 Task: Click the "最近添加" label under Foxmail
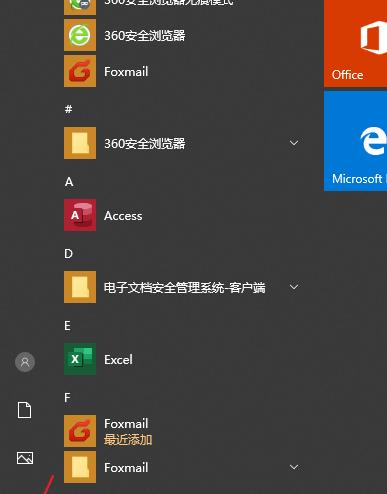128,440
